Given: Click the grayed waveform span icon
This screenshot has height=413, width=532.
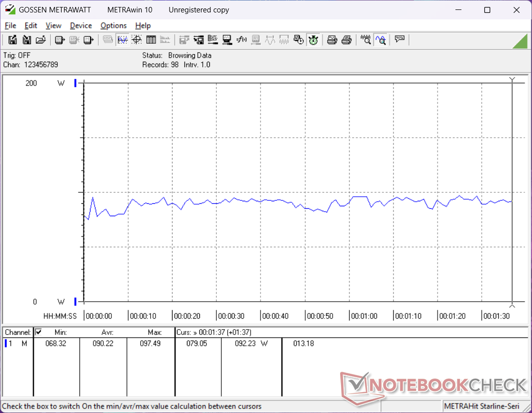Looking at the screenshot, I should (x=270, y=40).
